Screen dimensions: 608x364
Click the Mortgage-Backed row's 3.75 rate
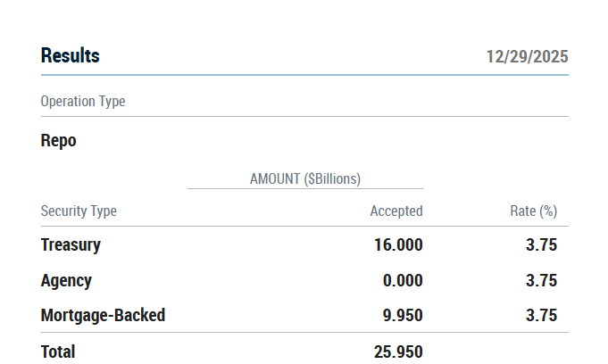point(541,315)
